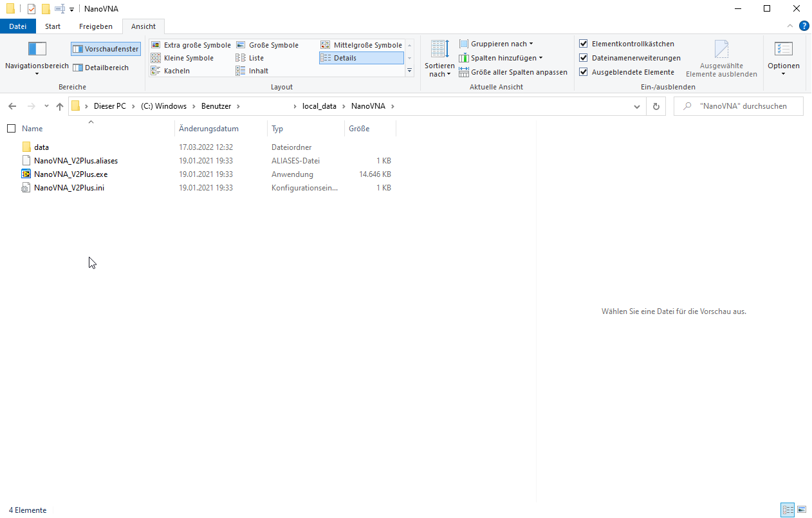Switch to large thumbnails view in status bar

[x=802, y=510]
